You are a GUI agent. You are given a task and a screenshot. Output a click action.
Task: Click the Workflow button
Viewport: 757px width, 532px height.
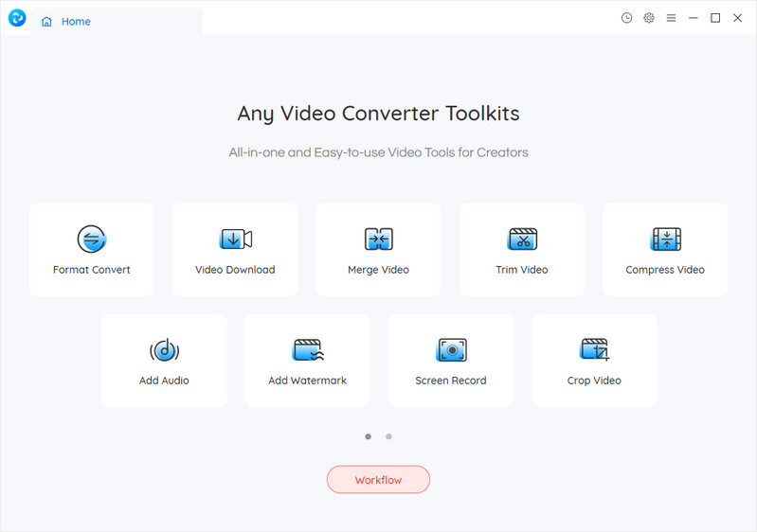pos(378,480)
